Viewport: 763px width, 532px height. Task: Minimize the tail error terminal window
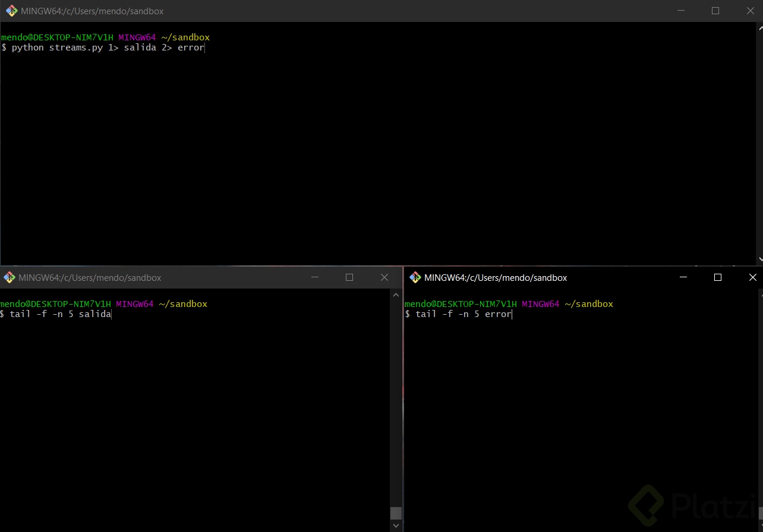[683, 277]
